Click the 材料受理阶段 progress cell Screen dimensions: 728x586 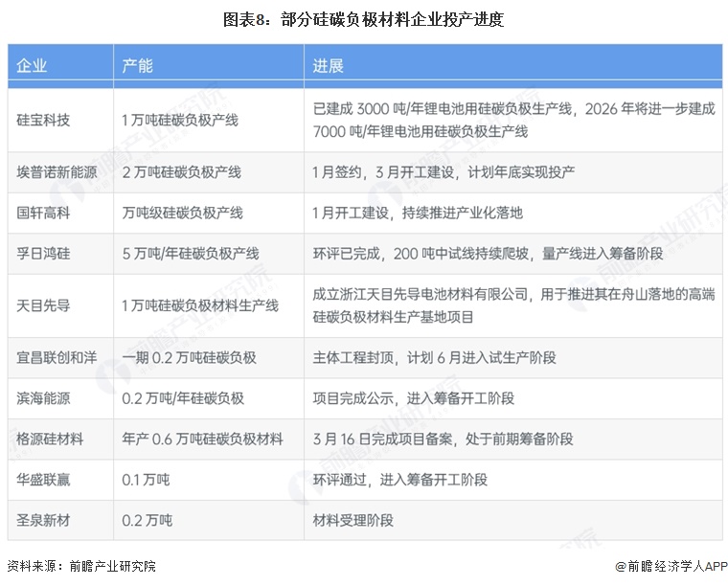point(513,520)
